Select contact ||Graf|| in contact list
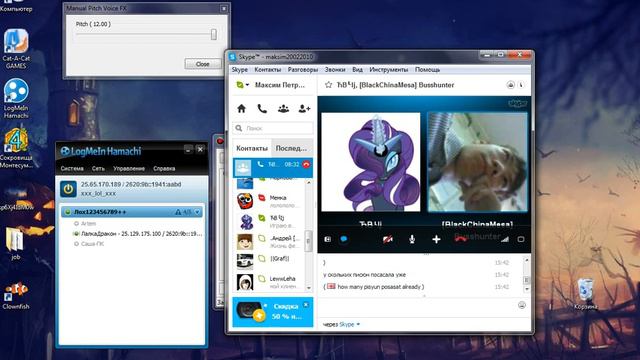Image resolution: width=640 pixels, height=360 pixels. 270,262
